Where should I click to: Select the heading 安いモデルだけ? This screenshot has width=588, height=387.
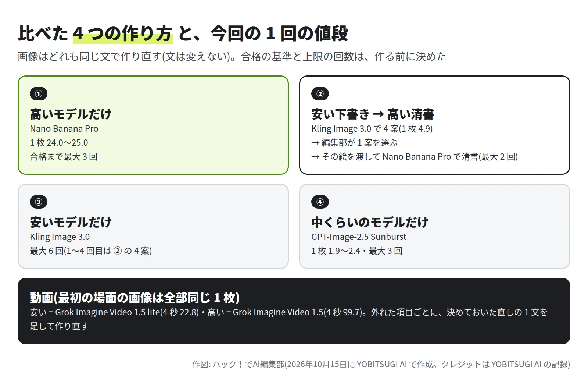tap(71, 222)
